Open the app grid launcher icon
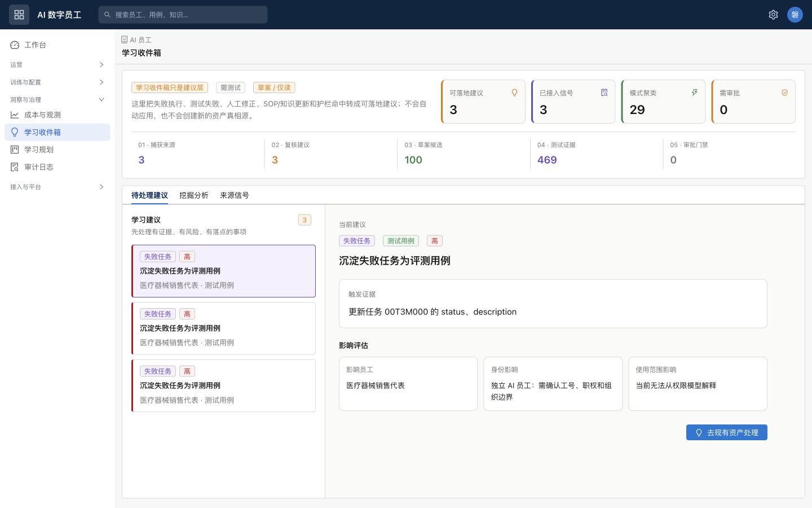 (19, 15)
